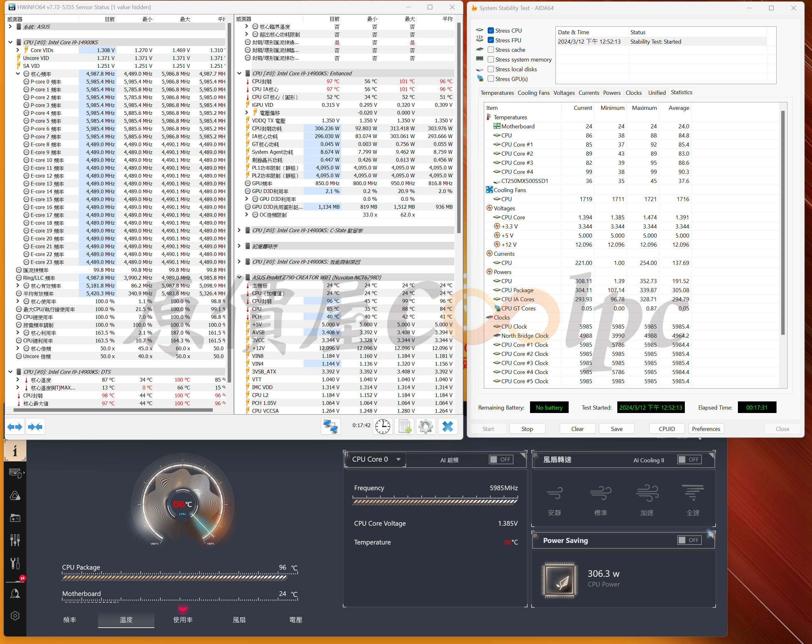
Task: Select the 加速 turbo fan mode icon
Action: pos(647,493)
